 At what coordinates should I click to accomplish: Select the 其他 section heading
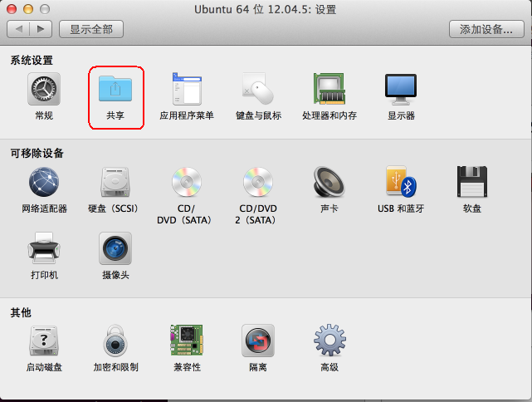coord(21,312)
